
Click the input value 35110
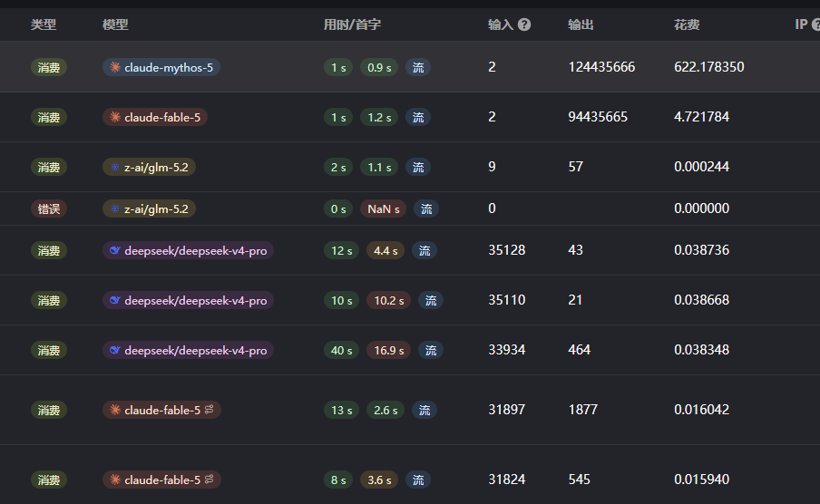coord(507,299)
